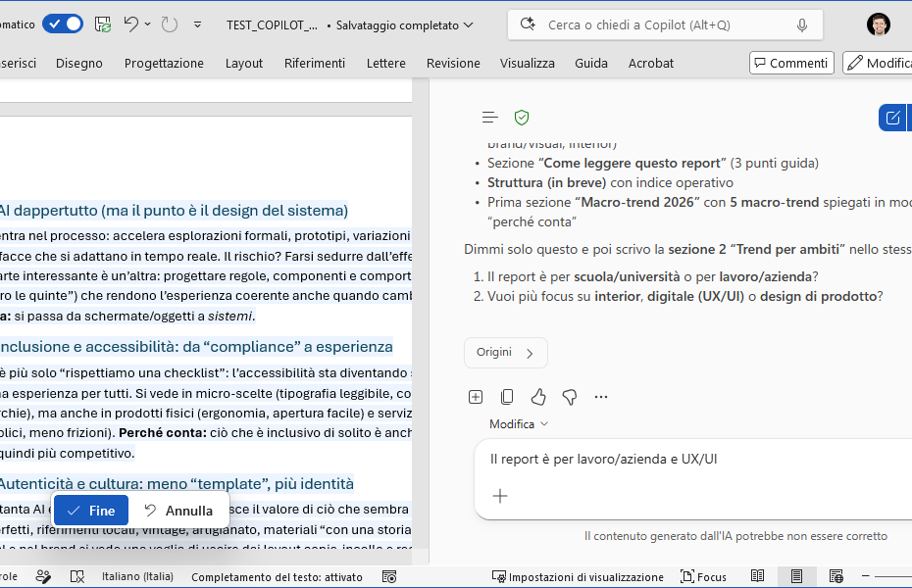The image size is (912, 588).
Task: Open Customize Quick Access Toolbar dropdown
Action: (198, 24)
